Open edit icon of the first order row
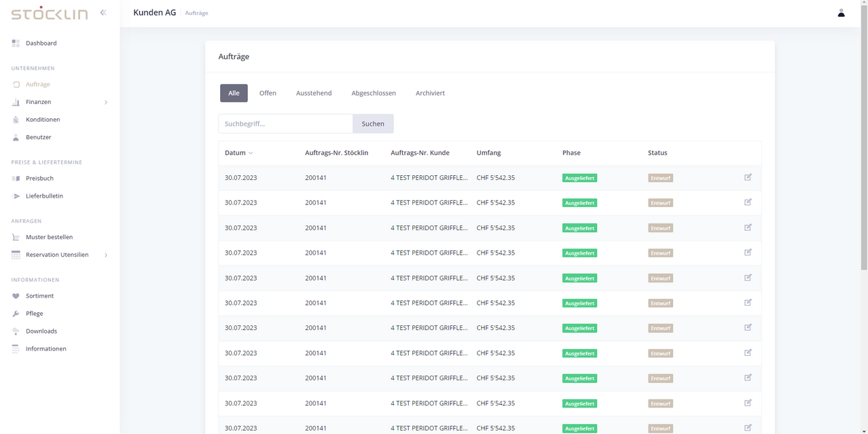 point(748,177)
